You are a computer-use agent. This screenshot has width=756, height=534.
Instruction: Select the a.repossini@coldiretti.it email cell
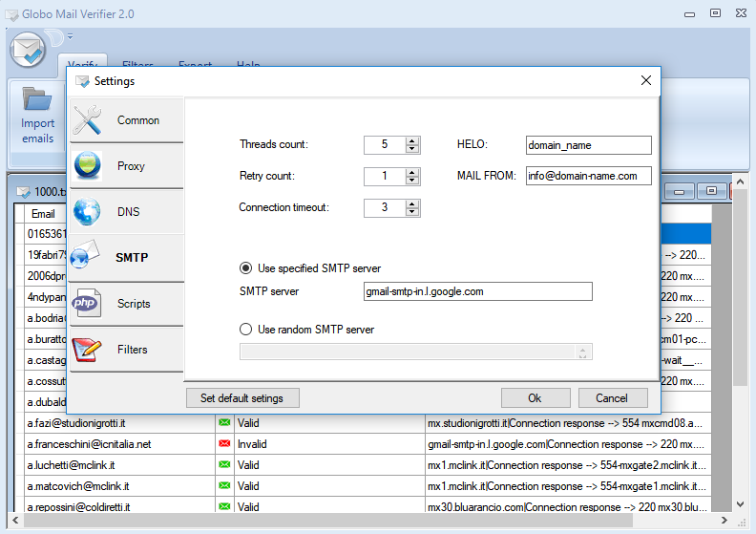[119, 506]
